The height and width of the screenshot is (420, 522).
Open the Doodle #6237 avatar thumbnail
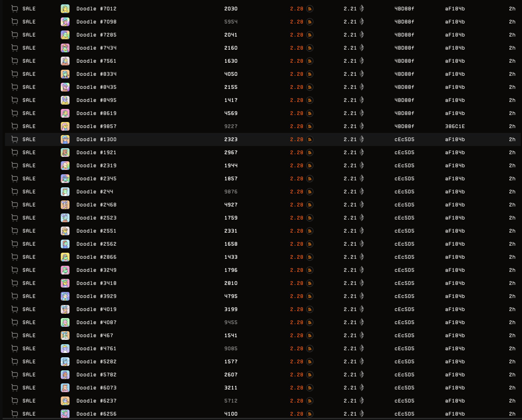[65, 401]
